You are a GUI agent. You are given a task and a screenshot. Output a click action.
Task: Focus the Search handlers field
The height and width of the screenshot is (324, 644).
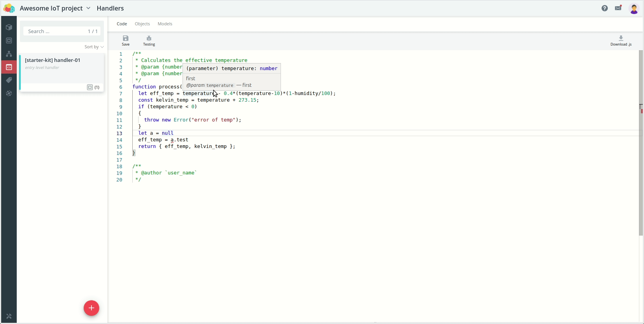(x=62, y=31)
